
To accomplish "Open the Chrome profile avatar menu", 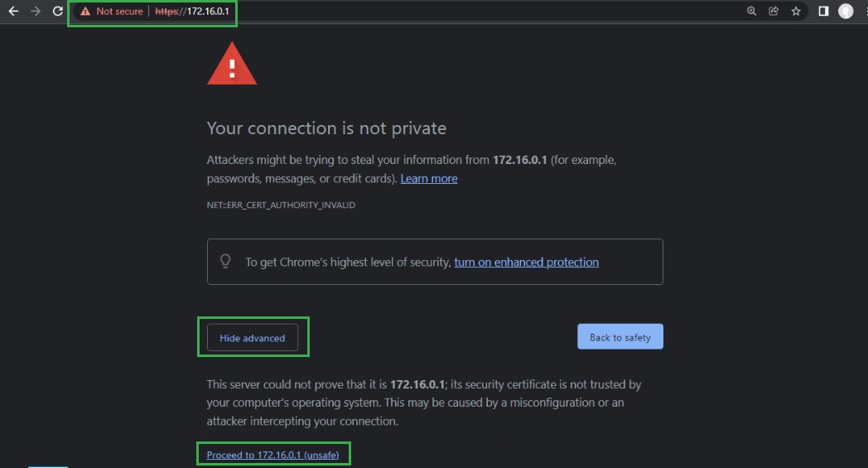I will point(846,12).
